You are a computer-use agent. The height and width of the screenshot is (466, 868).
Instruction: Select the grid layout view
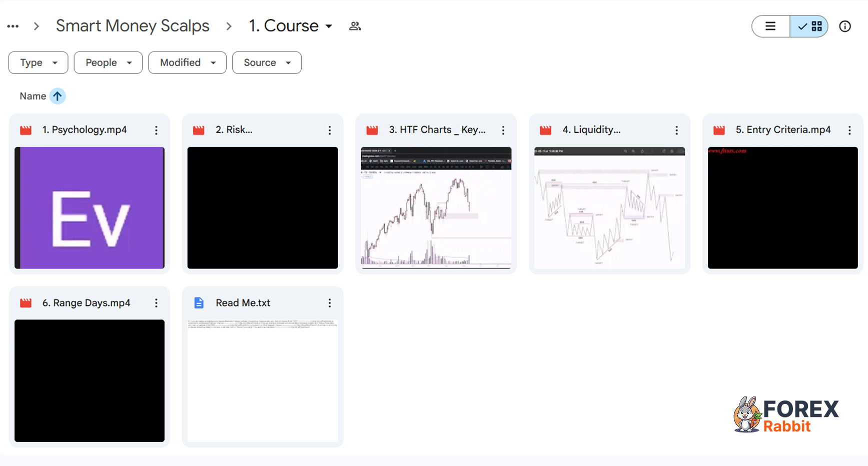click(x=809, y=26)
